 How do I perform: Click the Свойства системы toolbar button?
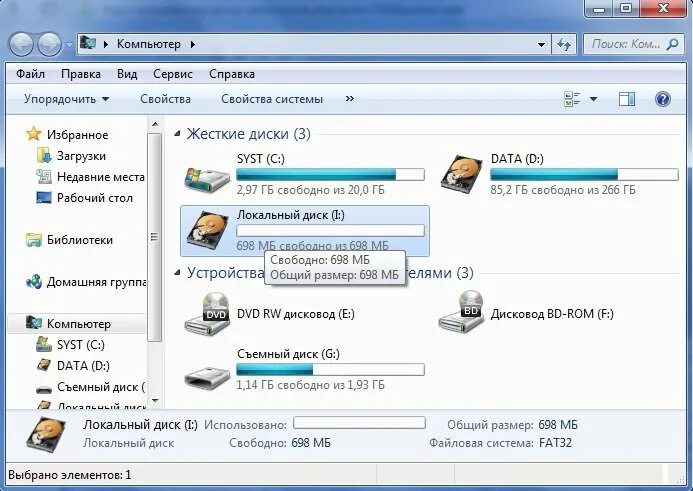(x=272, y=99)
